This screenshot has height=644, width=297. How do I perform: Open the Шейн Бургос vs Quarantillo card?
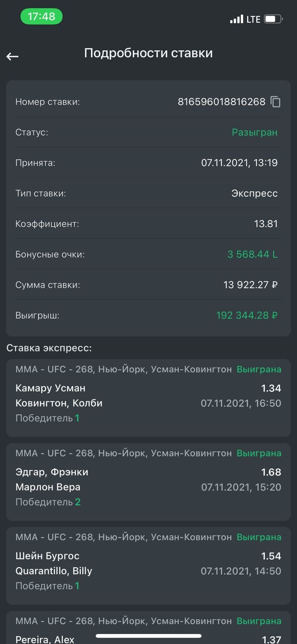tap(148, 565)
